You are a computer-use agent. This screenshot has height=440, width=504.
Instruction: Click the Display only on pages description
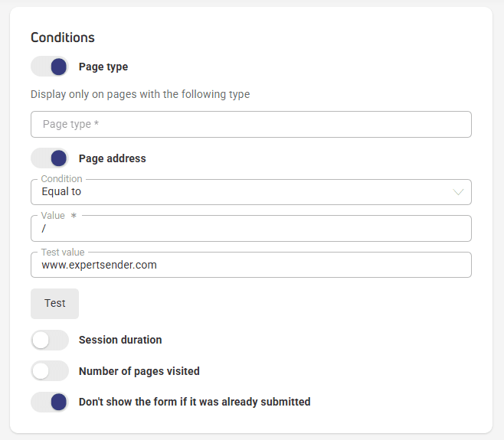pyautogui.click(x=140, y=94)
